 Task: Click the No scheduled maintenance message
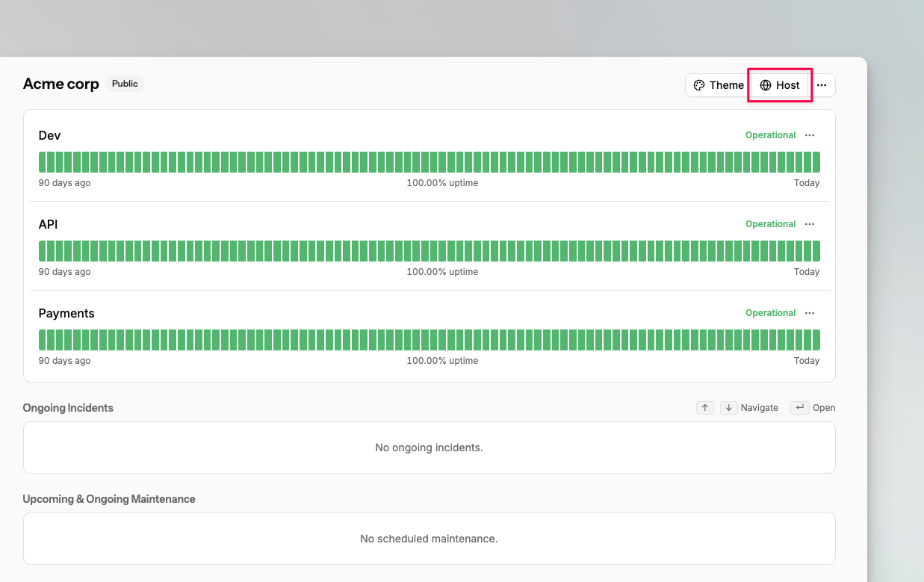click(x=429, y=539)
